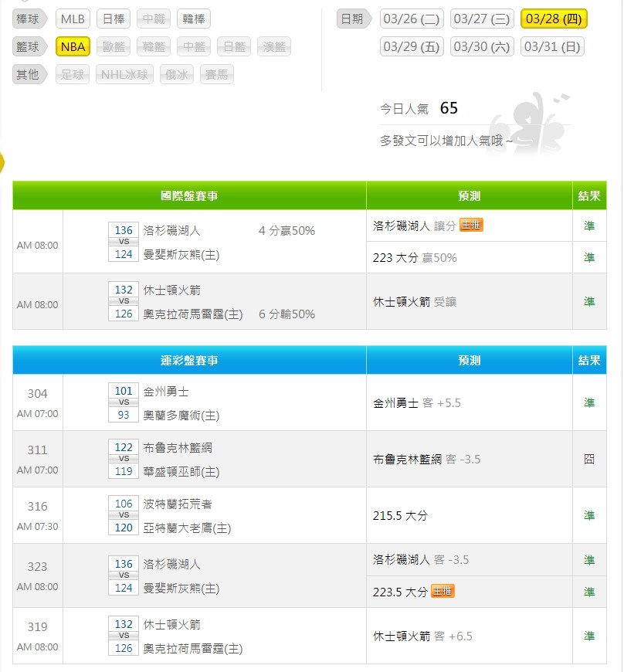Click game number 316
This screenshot has height=672, width=624.
pos(37,507)
